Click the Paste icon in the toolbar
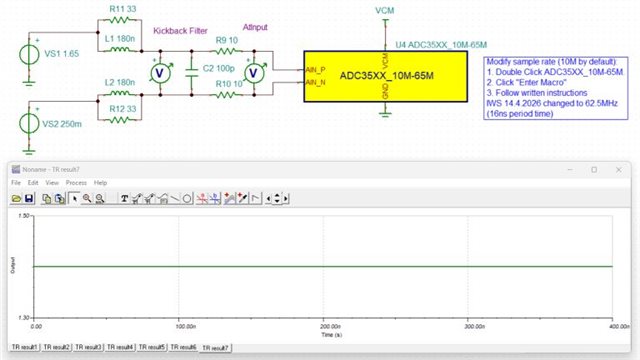 (60, 199)
